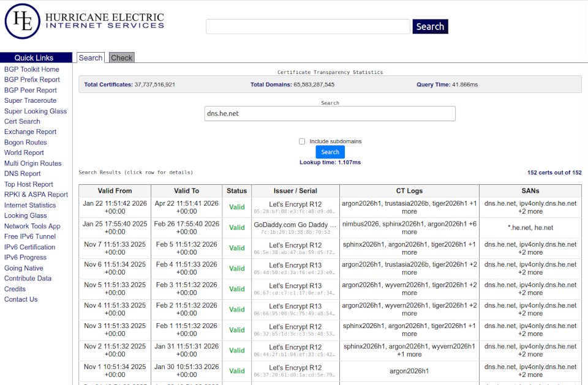
Task: Click Valid status in Nov 3 2025 row
Action: click(236, 330)
